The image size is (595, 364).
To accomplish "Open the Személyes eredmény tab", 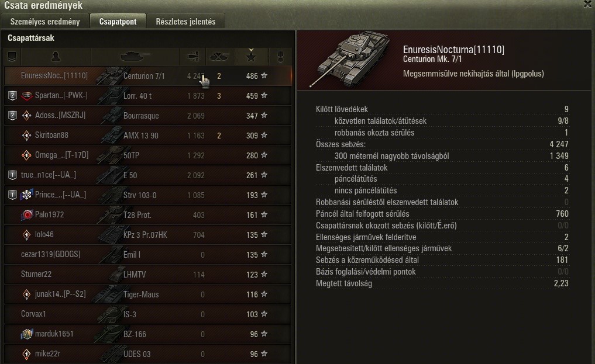I will (45, 22).
